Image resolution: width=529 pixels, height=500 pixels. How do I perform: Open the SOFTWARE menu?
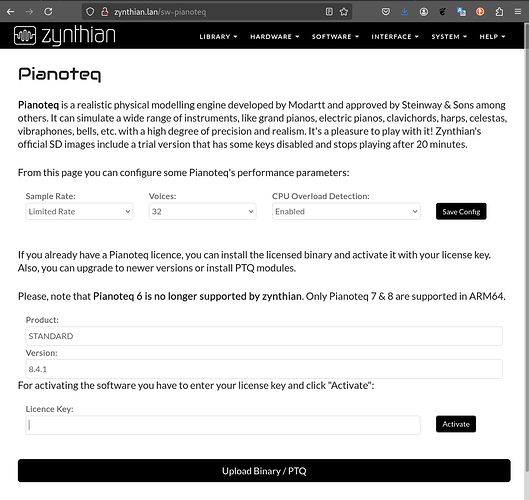tap(335, 36)
